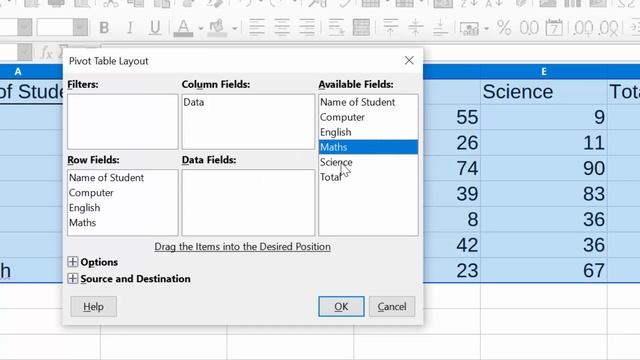Select English in Available Fields

tap(368, 132)
